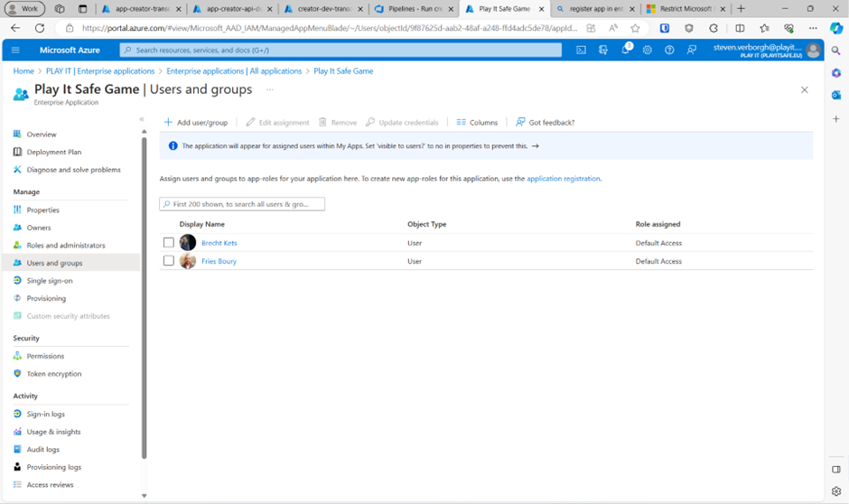Open Single sign-on in side menu
The image size is (849, 504).
click(x=50, y=281)
